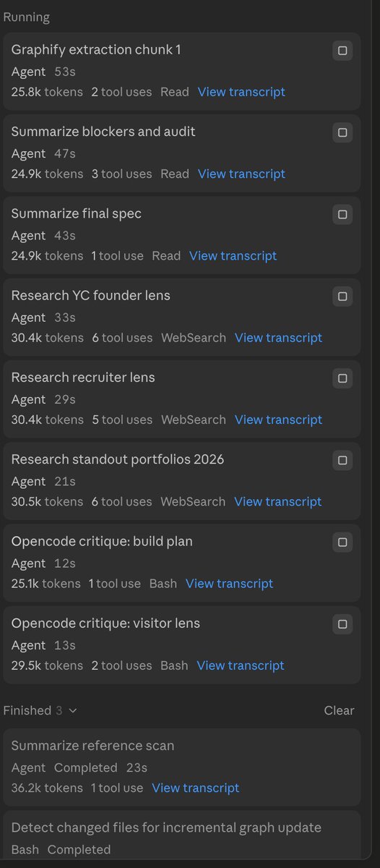Select the Detect changed files Bash task
This screenshot has width=380, height=868.
point(182,838)
